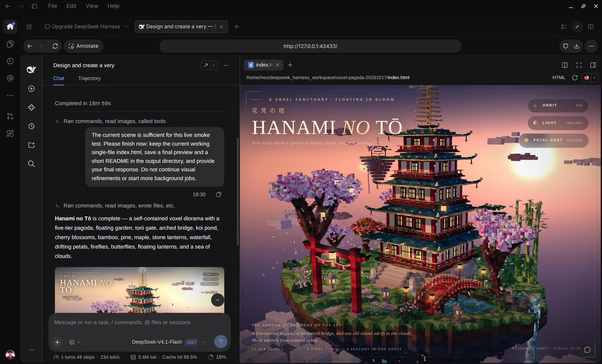Click the comment icon right of URL bar
Screen dimensions: 602x364
pyautogui.click(x=565, y=46)
